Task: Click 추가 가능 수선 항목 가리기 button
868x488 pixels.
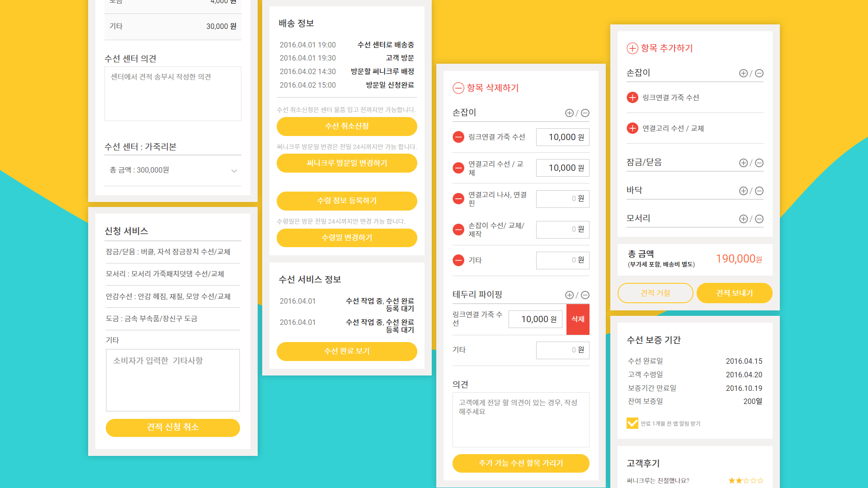Action: pyautogui.click(x=521, y=463)
